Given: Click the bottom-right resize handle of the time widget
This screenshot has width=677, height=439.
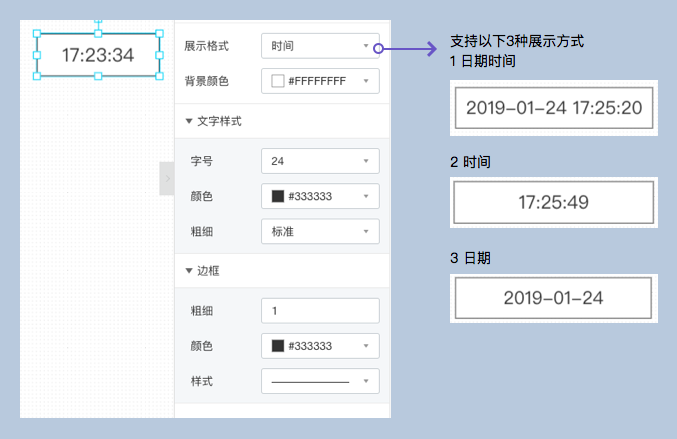Looking at the screenshot, I should 159,76.
